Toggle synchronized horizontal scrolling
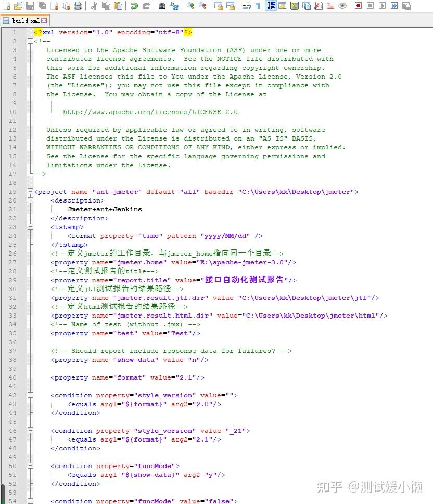The height and width of the screenshot is (504, 433). point(231,5)
